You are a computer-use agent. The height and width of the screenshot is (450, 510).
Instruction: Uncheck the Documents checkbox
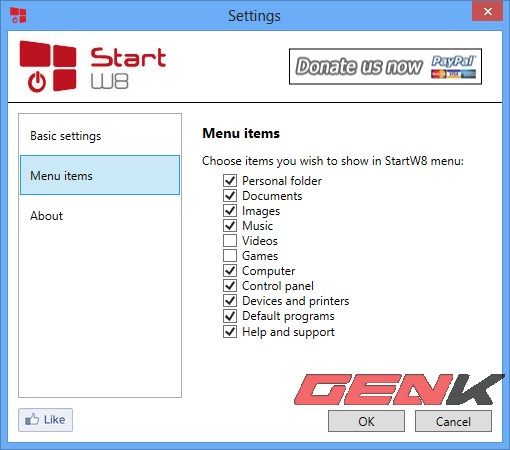click(x=230, y=195)
